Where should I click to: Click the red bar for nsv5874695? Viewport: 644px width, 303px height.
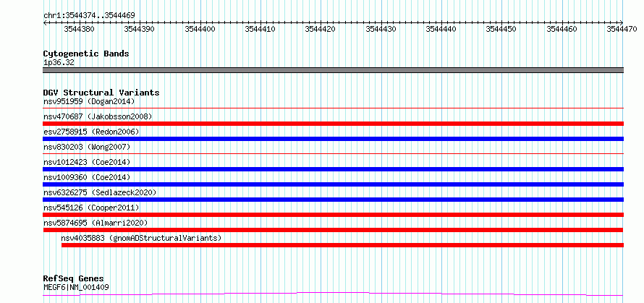333,230
